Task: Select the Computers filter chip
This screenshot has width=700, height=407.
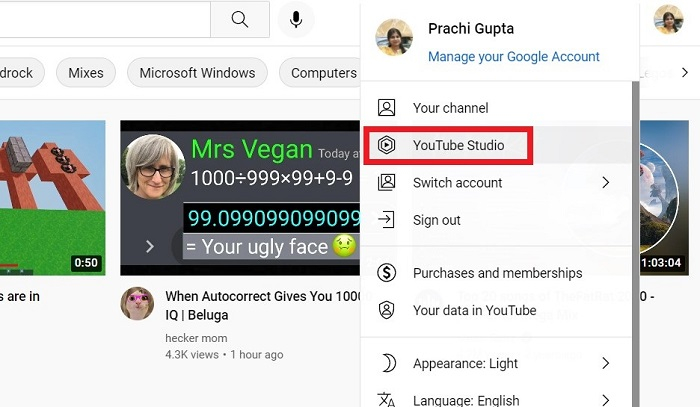Action: 321,72
